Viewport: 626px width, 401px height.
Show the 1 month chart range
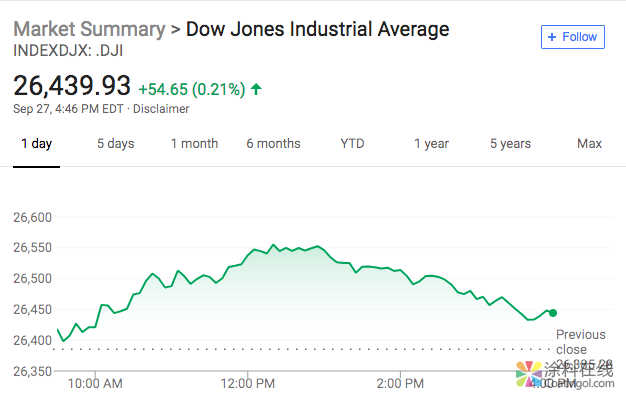click(194, 144)
